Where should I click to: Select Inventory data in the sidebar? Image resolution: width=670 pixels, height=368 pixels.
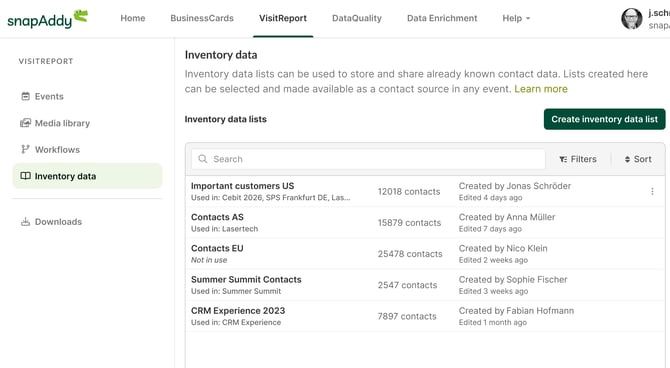[87, 176]
